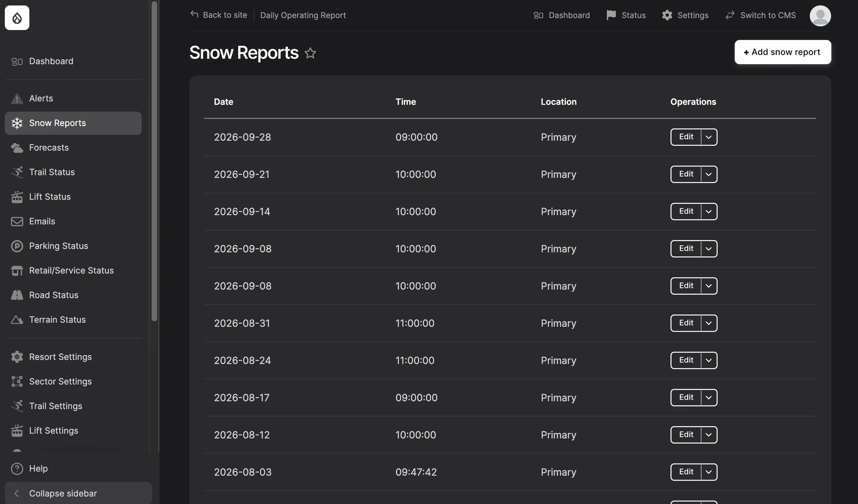
Task: Open Sector Settings nodes icon
Action: (x=17, y=381)
